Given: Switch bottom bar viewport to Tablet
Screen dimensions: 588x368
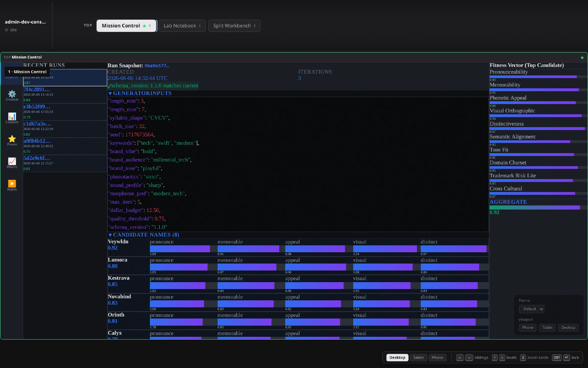Looking at the screenshot, I should 418,358.
